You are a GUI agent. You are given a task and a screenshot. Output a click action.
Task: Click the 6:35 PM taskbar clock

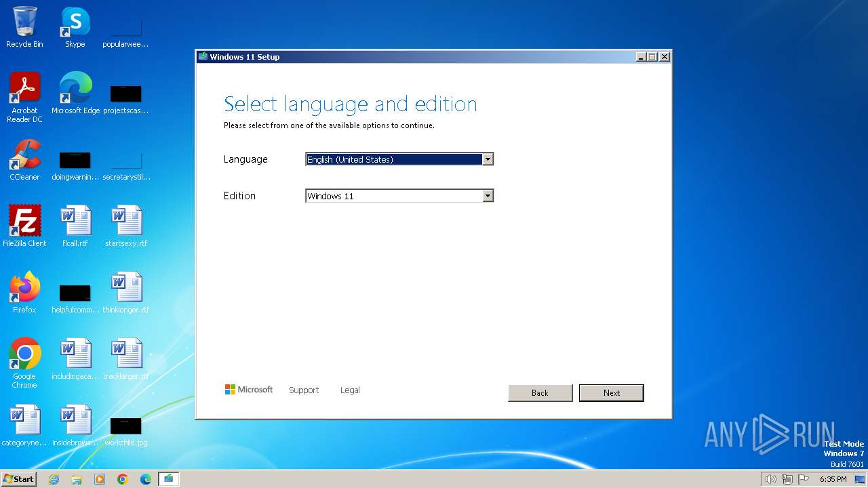point(833,479)
